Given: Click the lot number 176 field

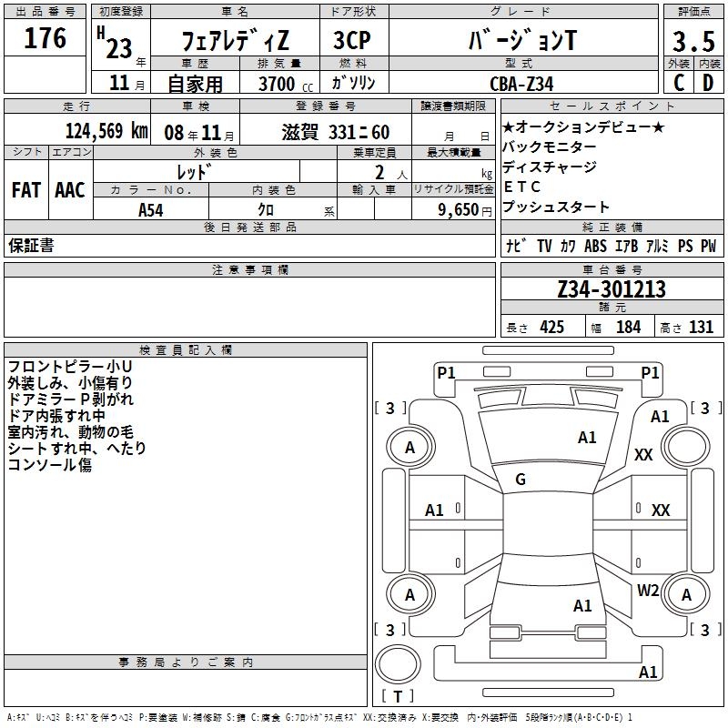Looking at the screenshot, I should point(45,38).
